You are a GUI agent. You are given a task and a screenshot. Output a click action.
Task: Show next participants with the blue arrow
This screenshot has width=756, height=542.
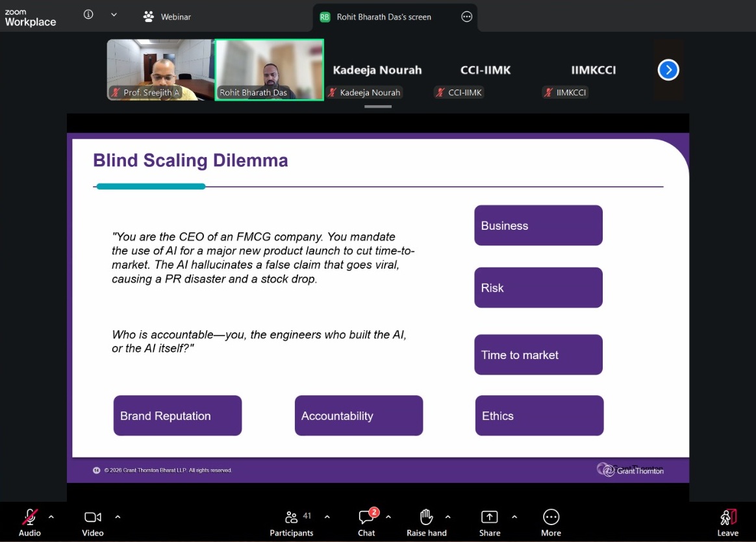pyautogui.click(x=668, y=70)
